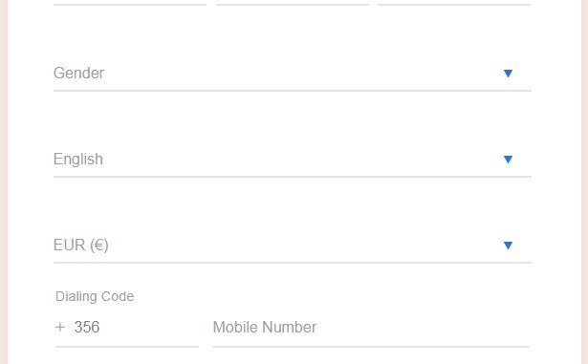Image resolution: width=588 pixels, height=364 pixels.
Task: Click the right partially visible field at top
Action: coord(454,3)
